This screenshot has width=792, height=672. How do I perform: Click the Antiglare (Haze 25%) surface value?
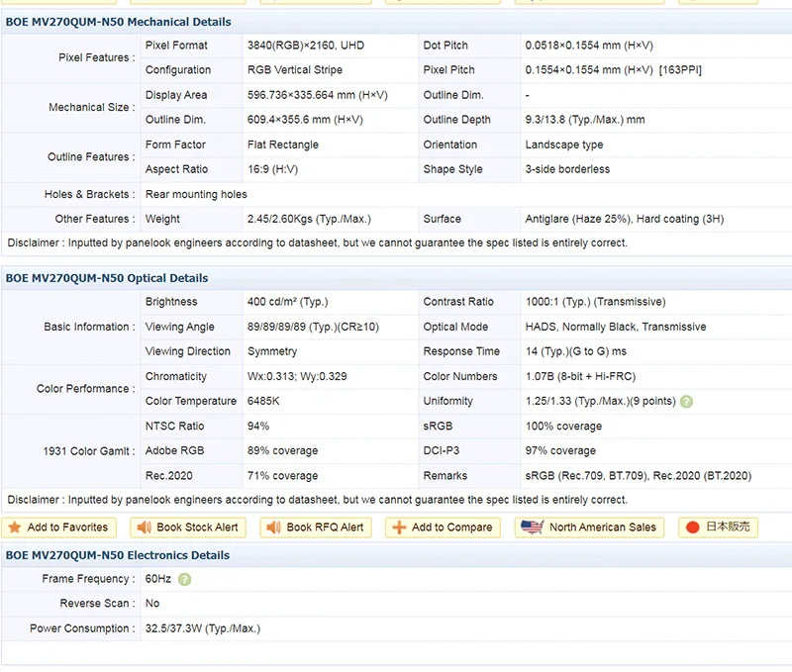coord(578,219)
